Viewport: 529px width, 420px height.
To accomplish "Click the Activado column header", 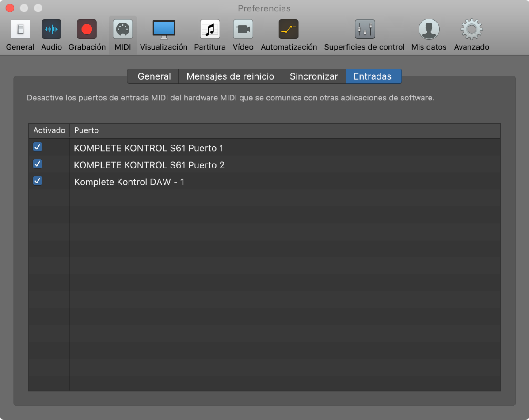I will (49, 130).
